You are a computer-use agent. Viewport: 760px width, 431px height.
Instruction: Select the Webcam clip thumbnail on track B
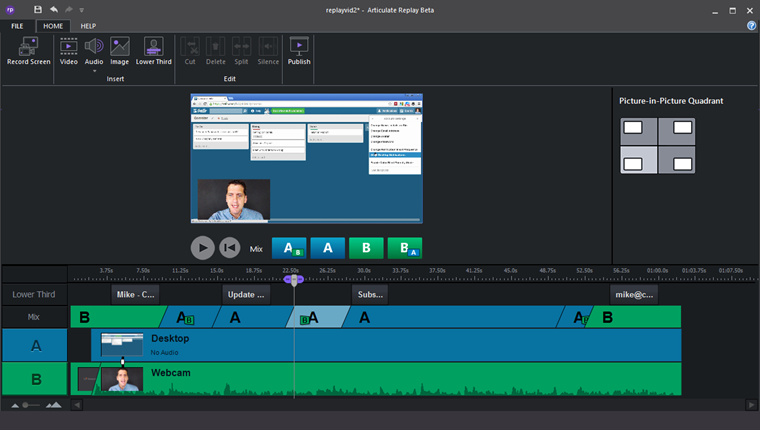pyautogui.click(x=124, y=379)
